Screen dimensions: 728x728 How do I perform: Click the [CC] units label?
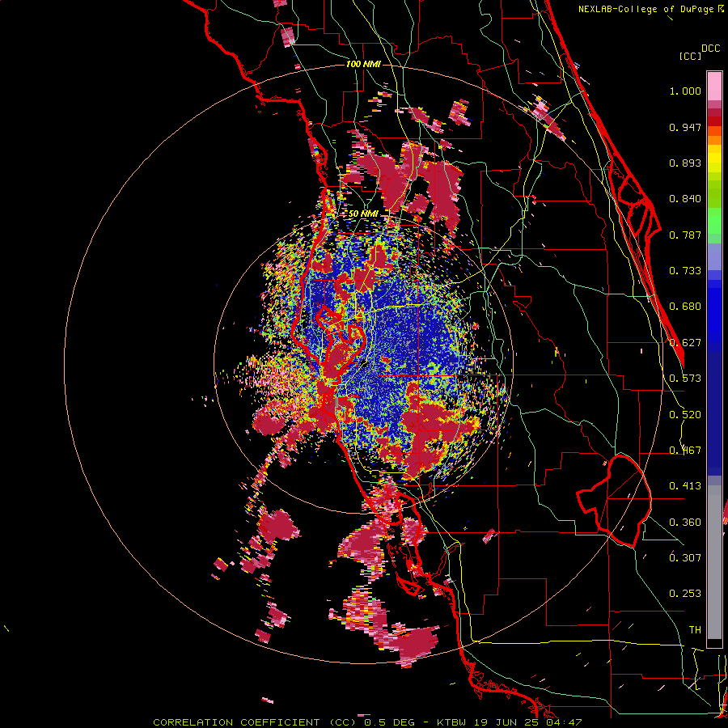690,56
